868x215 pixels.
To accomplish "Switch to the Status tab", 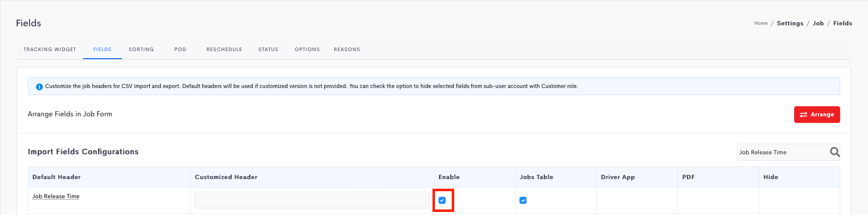I will pos(268,50).
